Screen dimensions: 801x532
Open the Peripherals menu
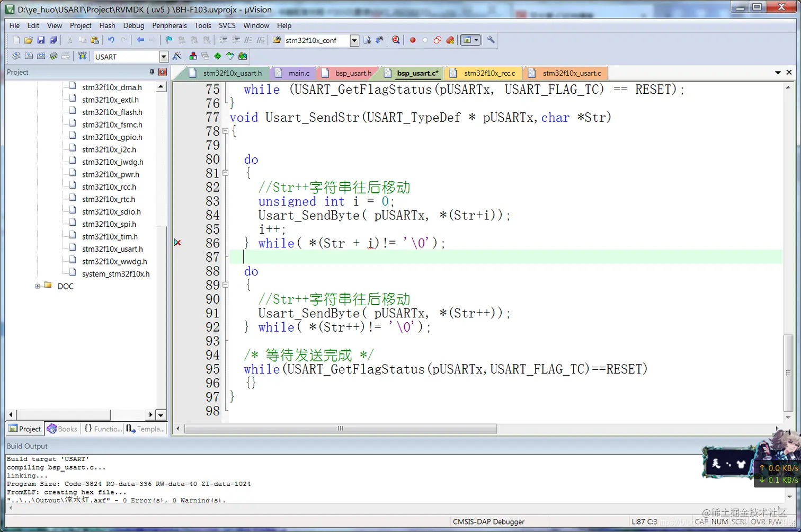point(170,25)
